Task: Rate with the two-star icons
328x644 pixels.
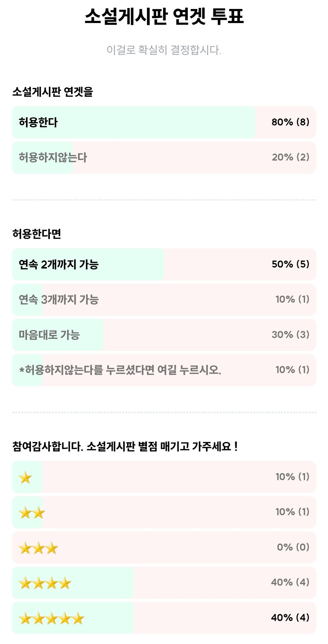Action: pos(32,513)
